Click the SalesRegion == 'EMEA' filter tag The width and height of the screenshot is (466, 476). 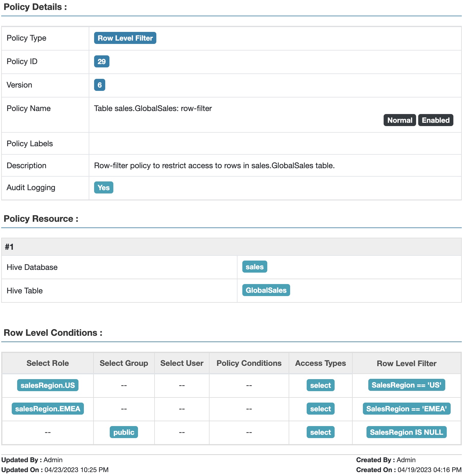click(406, 409)
